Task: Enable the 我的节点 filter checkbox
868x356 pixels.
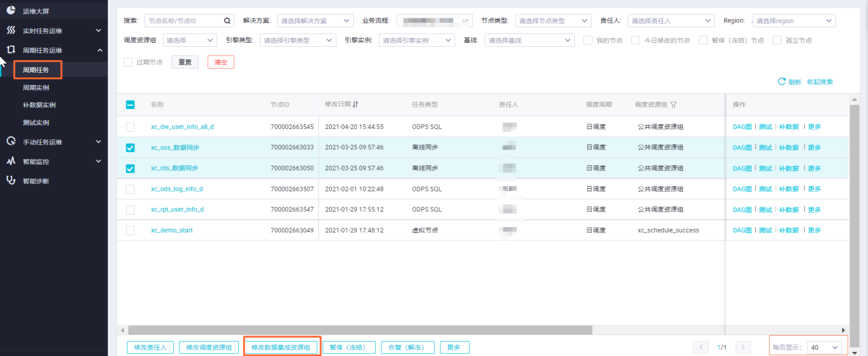Action: 588,40
